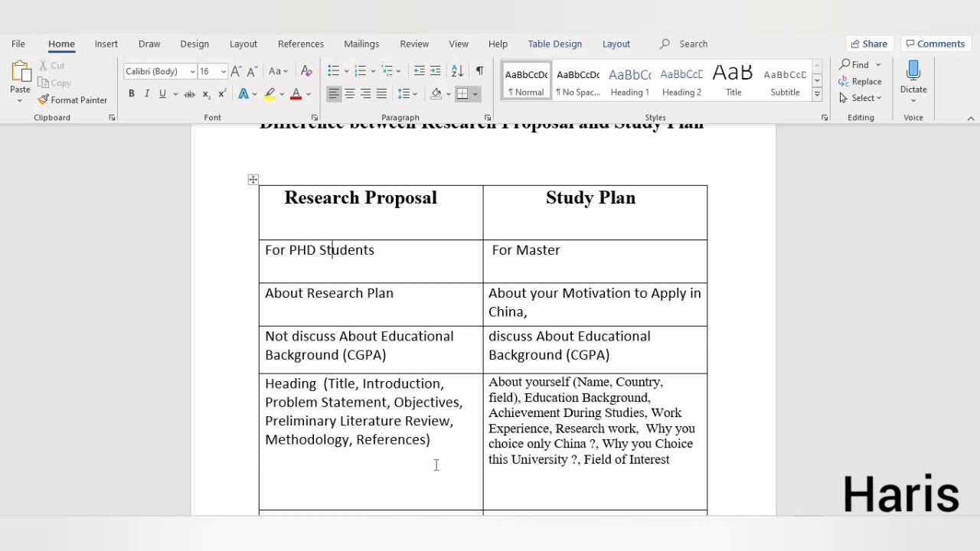Switch to the Draw tab

click(x=149, y=44)
